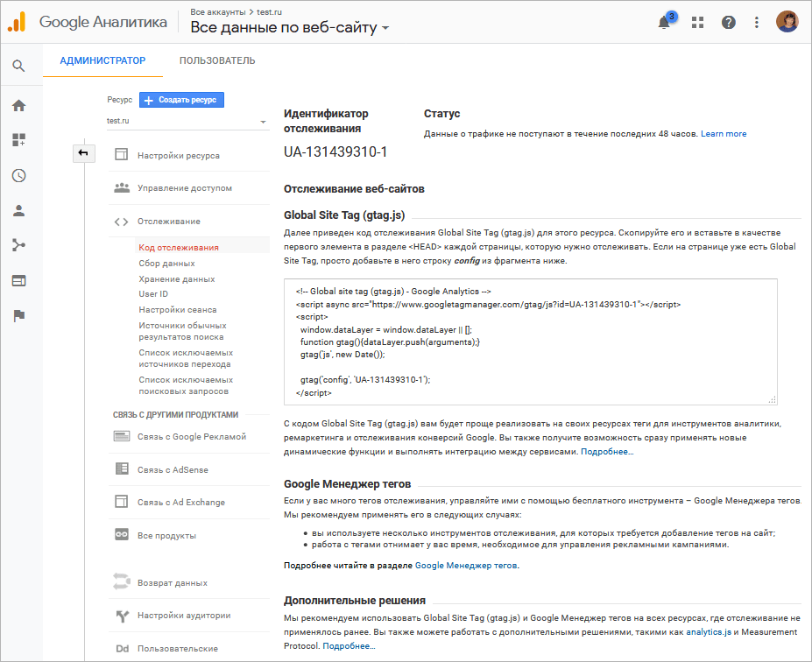The width and height of the screenshot is (812, 662).
Task: Click the Ad Exchange link icon
Action: click(x=121, y=502)
